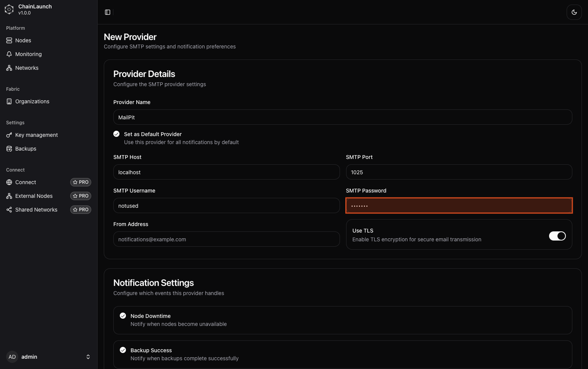Image resolution: width=588 pixels, height=369 pixels.
Task: Toggle the sidebar collapse icon
Action: [108, 12]
